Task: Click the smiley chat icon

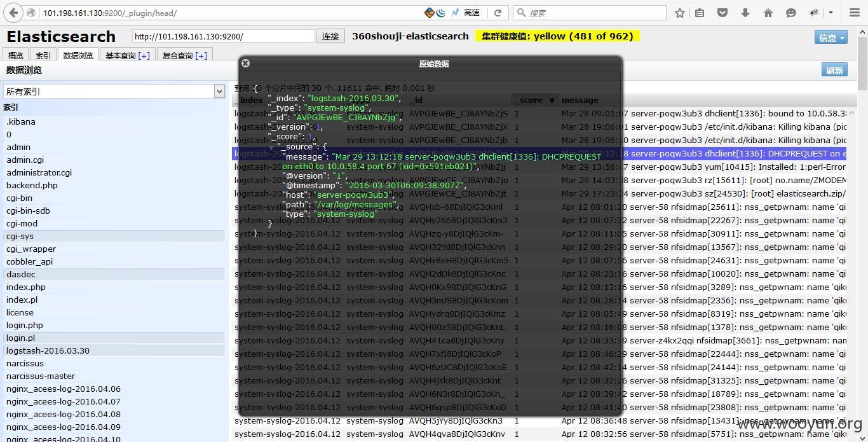Action: [791, 13]
